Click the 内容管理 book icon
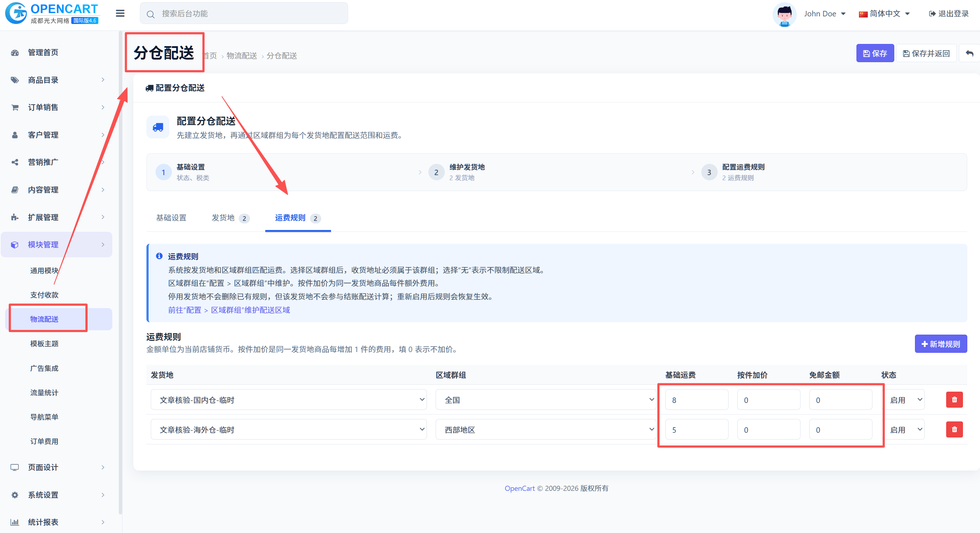 [x=15, y=189]
